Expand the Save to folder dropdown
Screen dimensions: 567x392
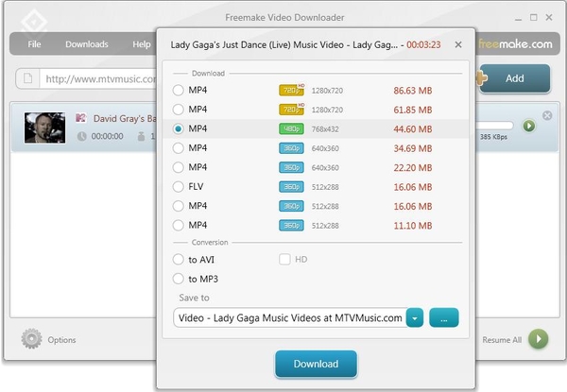coord(416,318)
